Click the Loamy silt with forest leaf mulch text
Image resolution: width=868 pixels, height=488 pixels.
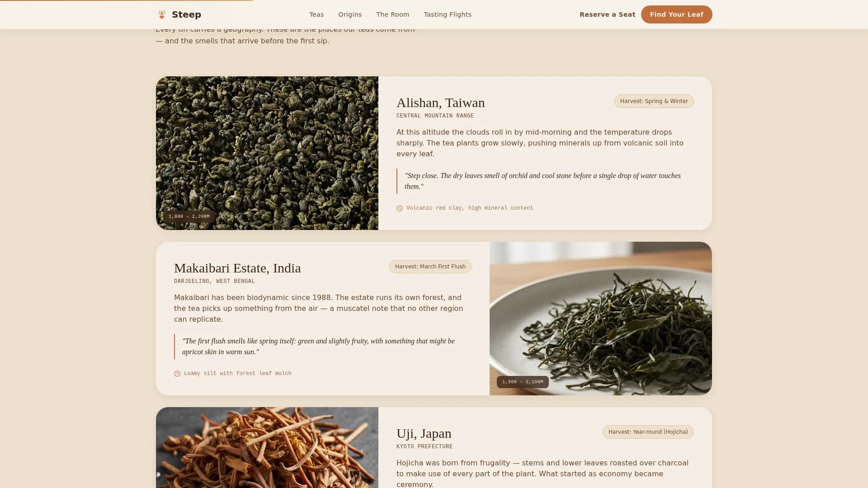click(x=237, y=374)
